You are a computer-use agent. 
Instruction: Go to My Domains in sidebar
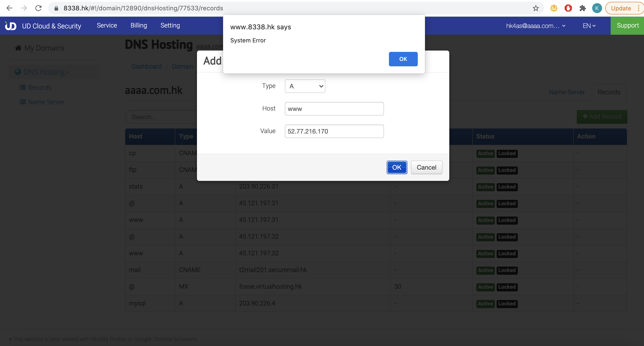click(x=44, y=48)
